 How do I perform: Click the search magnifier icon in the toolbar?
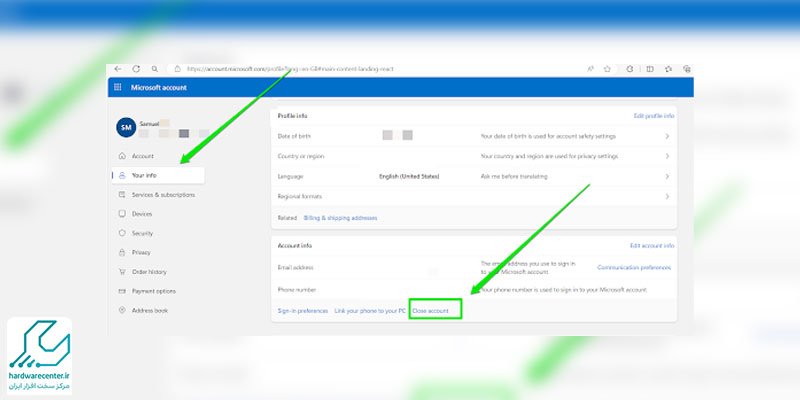pos(155,69)
